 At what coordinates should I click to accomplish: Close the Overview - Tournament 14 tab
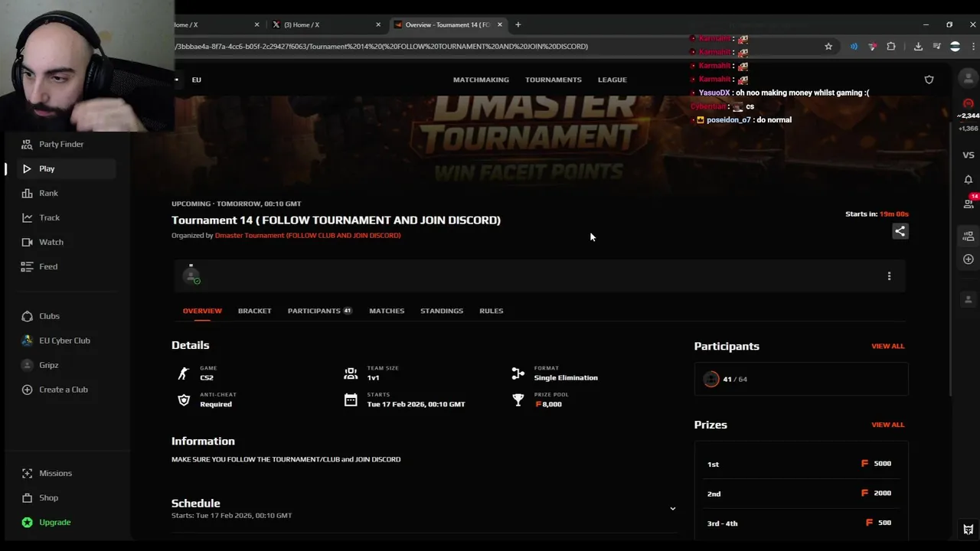tap(500, 24)
